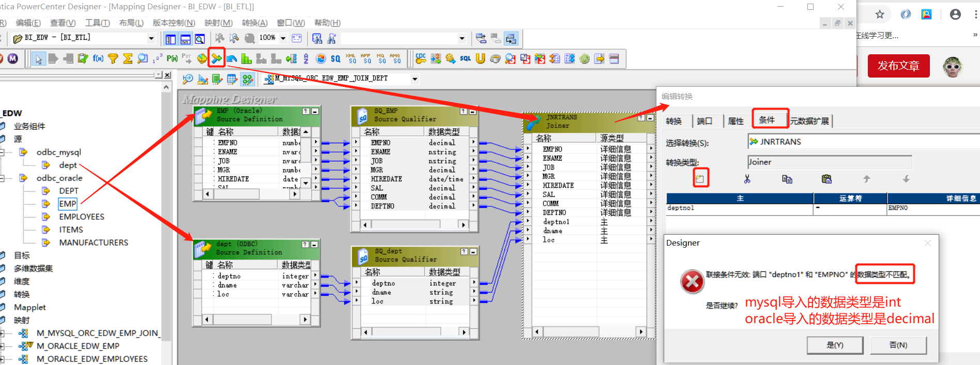Click the new condition icon in dialog
980x365 pixels.
tap(700, 179)
